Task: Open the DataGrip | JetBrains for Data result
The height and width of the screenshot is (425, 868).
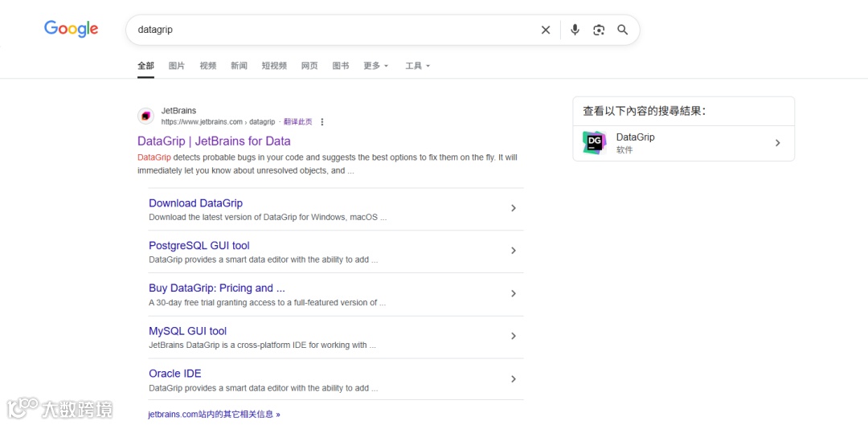Action: 214,141
